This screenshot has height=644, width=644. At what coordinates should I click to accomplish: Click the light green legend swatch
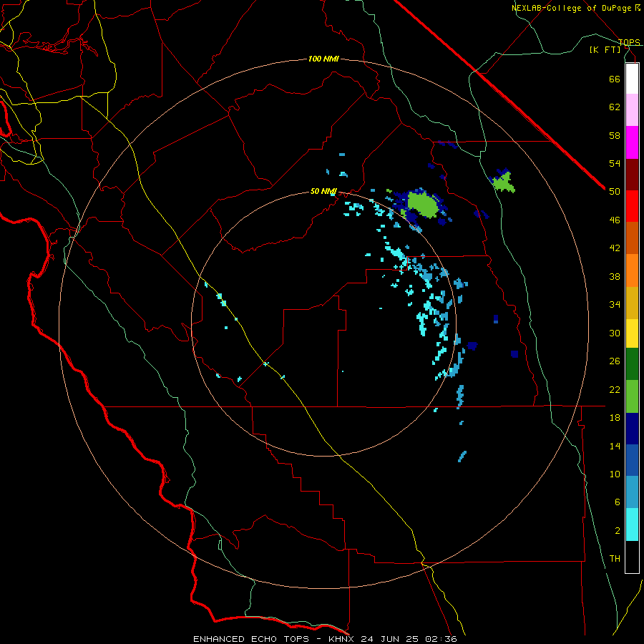pos(632,396)
